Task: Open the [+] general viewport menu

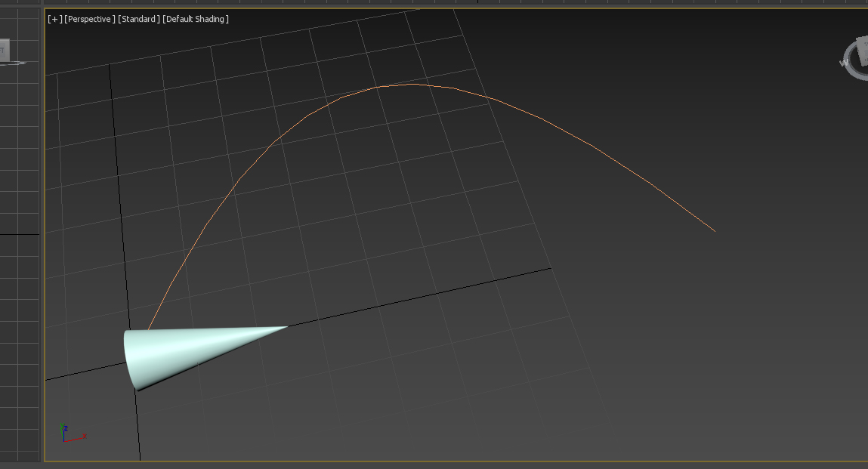Action: [x=54, y=19]
